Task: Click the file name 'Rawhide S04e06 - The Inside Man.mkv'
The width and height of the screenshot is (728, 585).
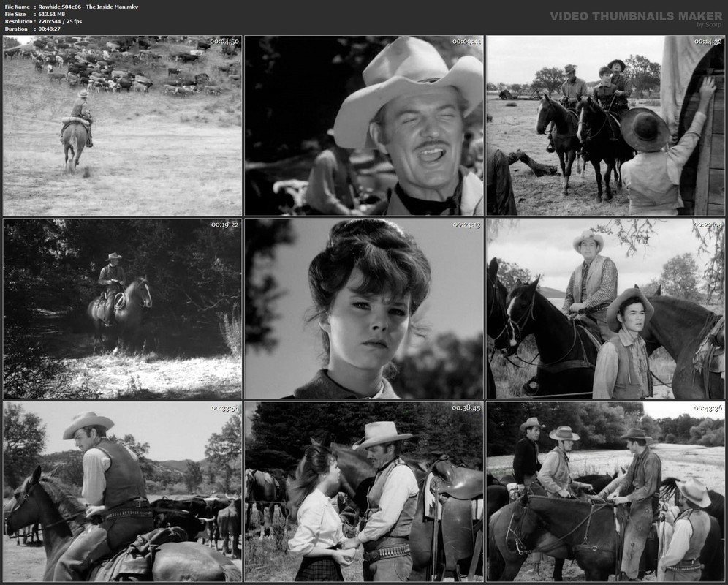Action: click(88, 7)
